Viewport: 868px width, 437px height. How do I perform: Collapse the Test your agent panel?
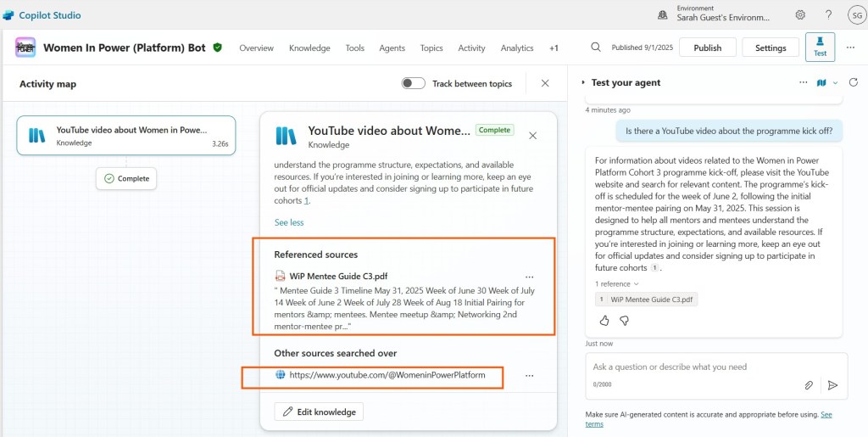coord(583,82)
